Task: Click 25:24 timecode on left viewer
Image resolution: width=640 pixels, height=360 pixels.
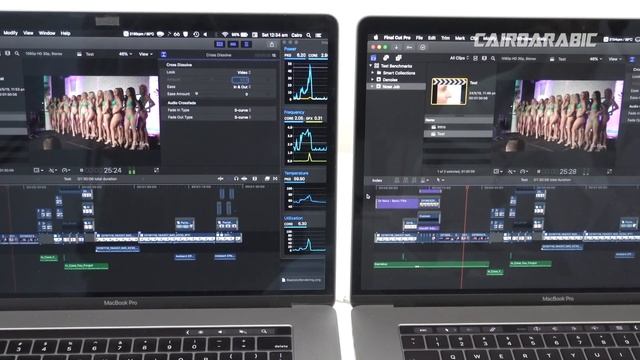Action: click(x=113, y=170)
